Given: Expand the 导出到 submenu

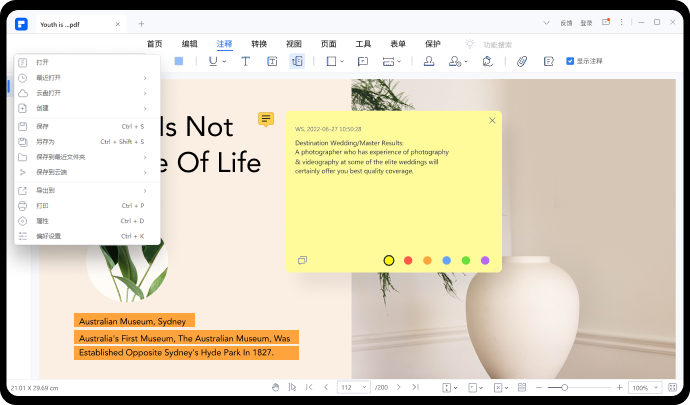Looking at the screenshot, I should 82,190.
